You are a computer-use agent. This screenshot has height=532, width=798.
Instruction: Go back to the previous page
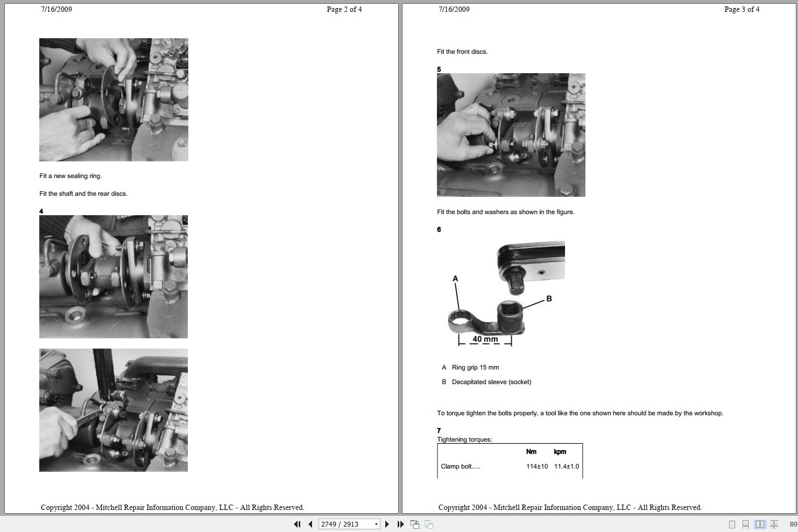[310, 524]
